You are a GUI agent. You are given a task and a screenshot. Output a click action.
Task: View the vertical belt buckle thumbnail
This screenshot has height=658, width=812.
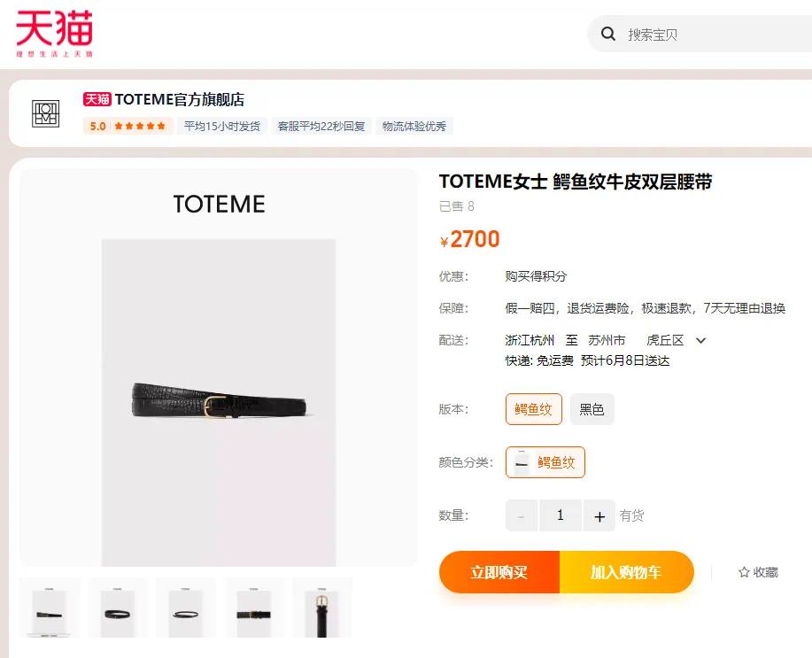coord(322,608)
